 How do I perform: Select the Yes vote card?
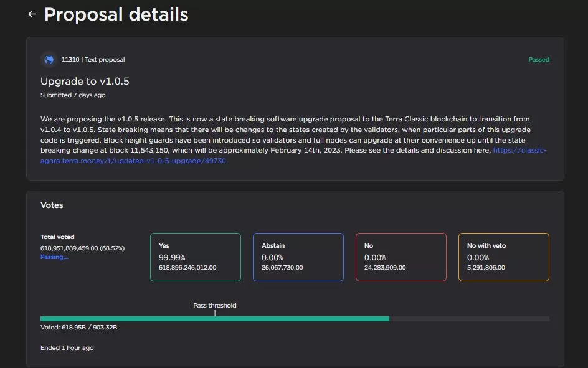(195, 257)
